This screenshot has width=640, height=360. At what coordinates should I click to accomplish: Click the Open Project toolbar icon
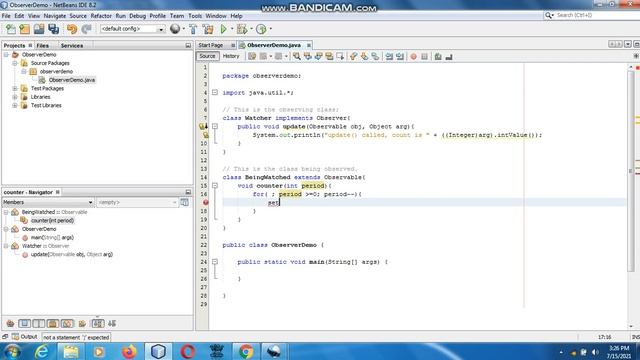(39, 29)
